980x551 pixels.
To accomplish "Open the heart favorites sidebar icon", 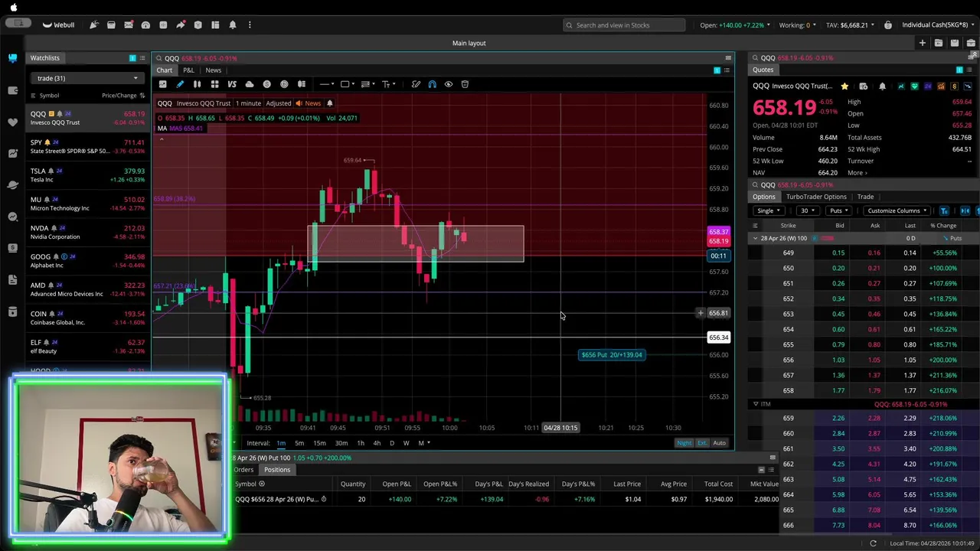I will pyautogui.click(x=12, y=122).
